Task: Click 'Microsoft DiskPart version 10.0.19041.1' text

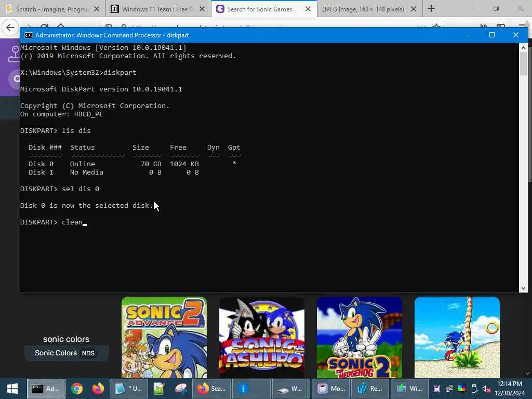Action: (x=101, y=89)
